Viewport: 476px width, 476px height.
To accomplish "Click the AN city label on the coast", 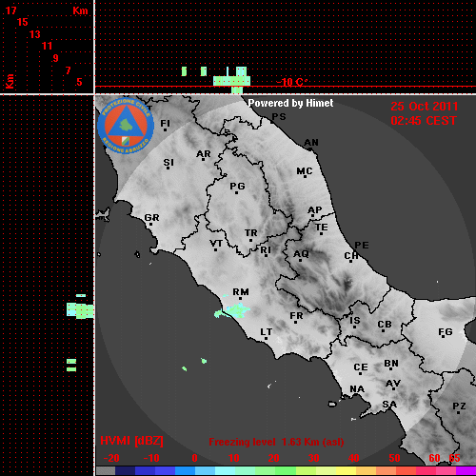I will tap(311, 143).
